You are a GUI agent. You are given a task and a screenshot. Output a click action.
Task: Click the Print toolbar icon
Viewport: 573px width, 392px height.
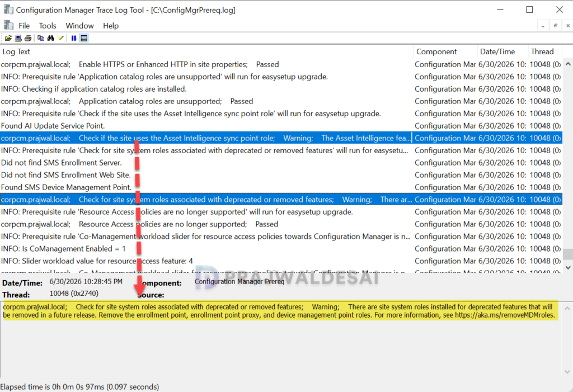(x=28, y=38)
